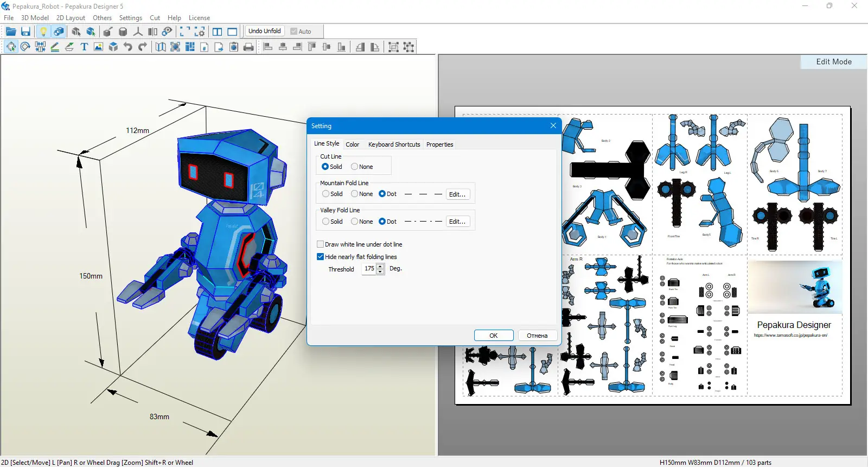The height and width of the screenshot is (467, 868).
Task: Click the fit-view corner brackets icon
Action: pos(185,31)
